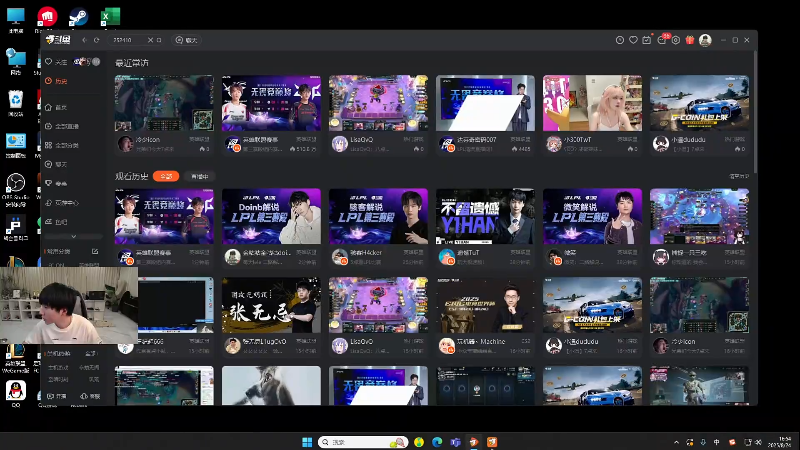Click the taskbar search box

pyautogui.click(x=363, y=442)
